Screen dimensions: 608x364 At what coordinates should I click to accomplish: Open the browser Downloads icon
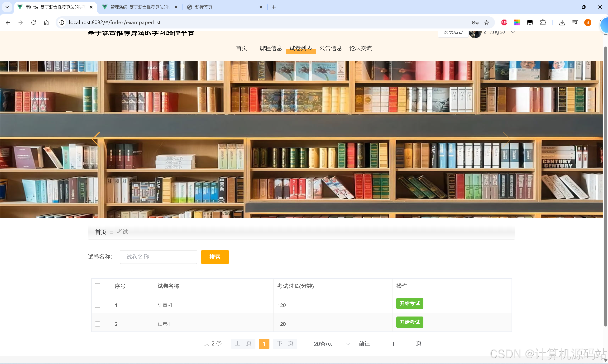562,22
